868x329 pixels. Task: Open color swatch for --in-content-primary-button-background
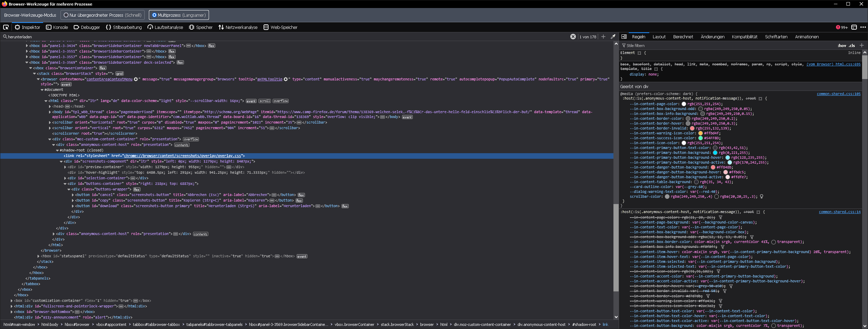coord(715,153)
